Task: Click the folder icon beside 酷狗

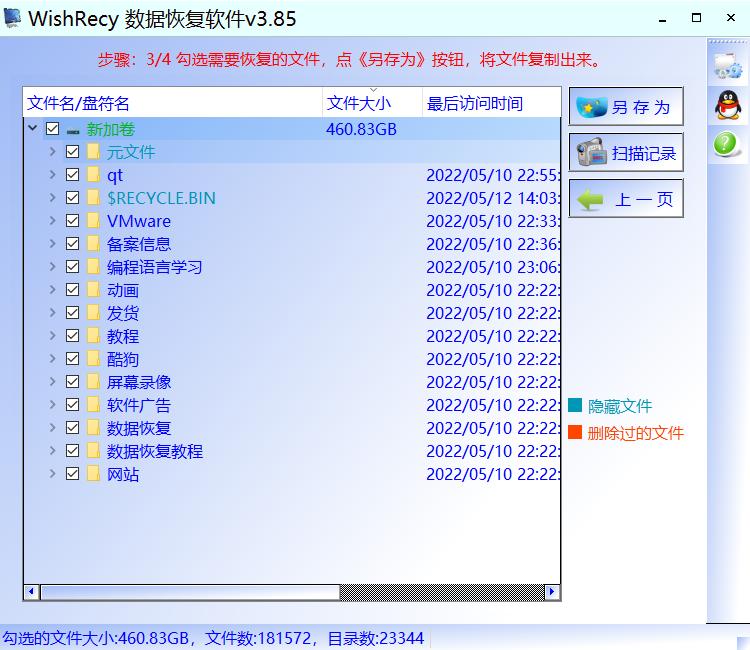Action: click(94, 358)
